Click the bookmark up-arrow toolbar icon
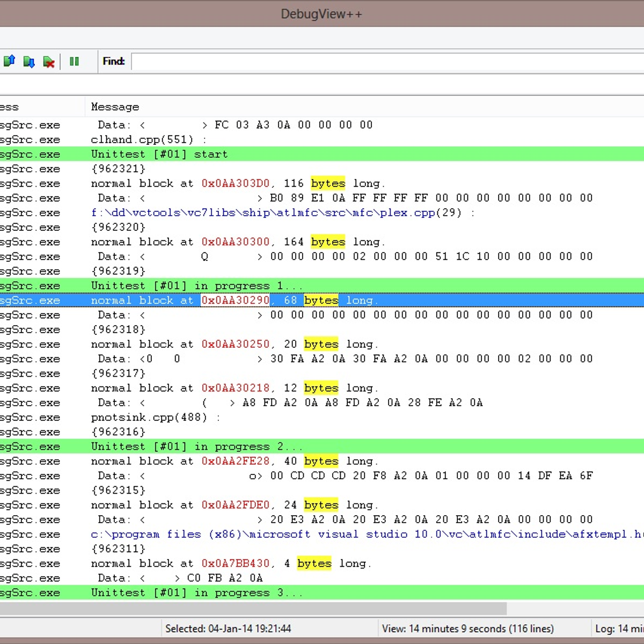The height and width of the screenshot is (644, 644). [x=9, y=61]
